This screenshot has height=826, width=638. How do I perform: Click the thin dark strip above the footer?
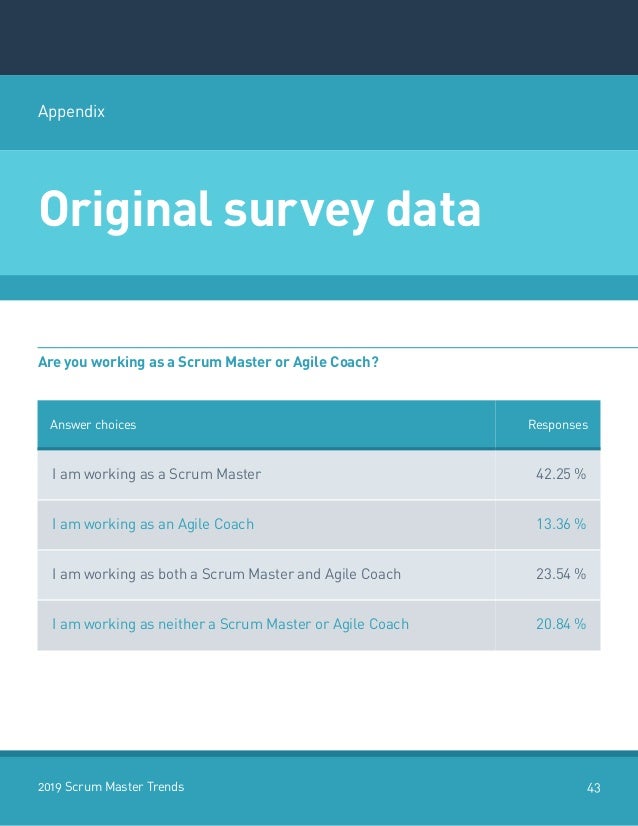[x=319, y=753]
